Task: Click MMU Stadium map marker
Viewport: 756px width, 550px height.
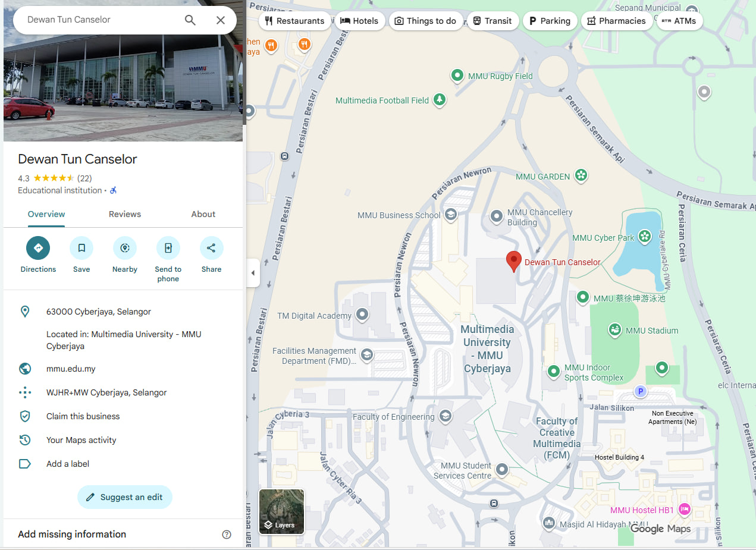Action: [x=615, y=329]
